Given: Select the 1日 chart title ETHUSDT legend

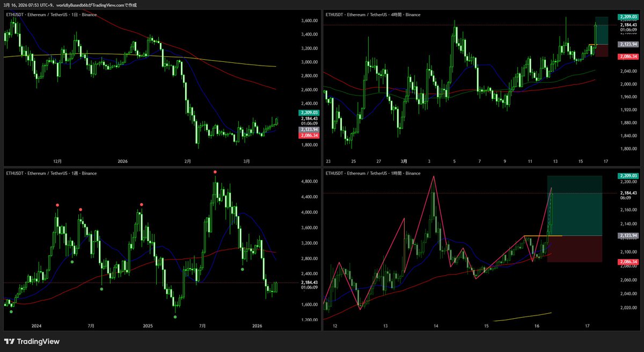Looking at the screenshot, I should click(x=52, y=15).
